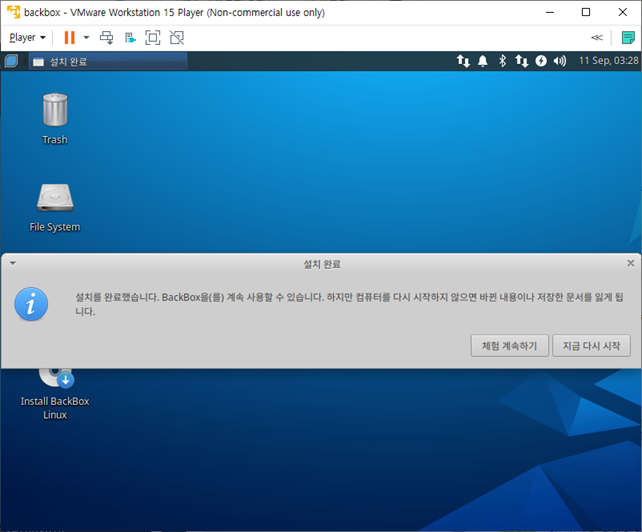Select the Install BackBox Linux desktop icon

tap(55, 395)
